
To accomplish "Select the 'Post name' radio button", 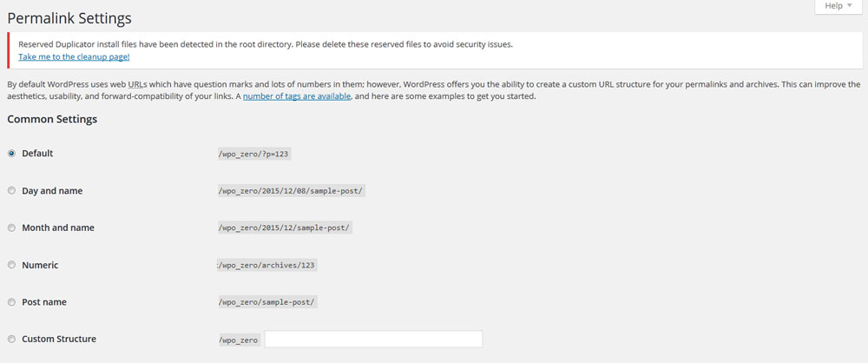I will 11,302.
